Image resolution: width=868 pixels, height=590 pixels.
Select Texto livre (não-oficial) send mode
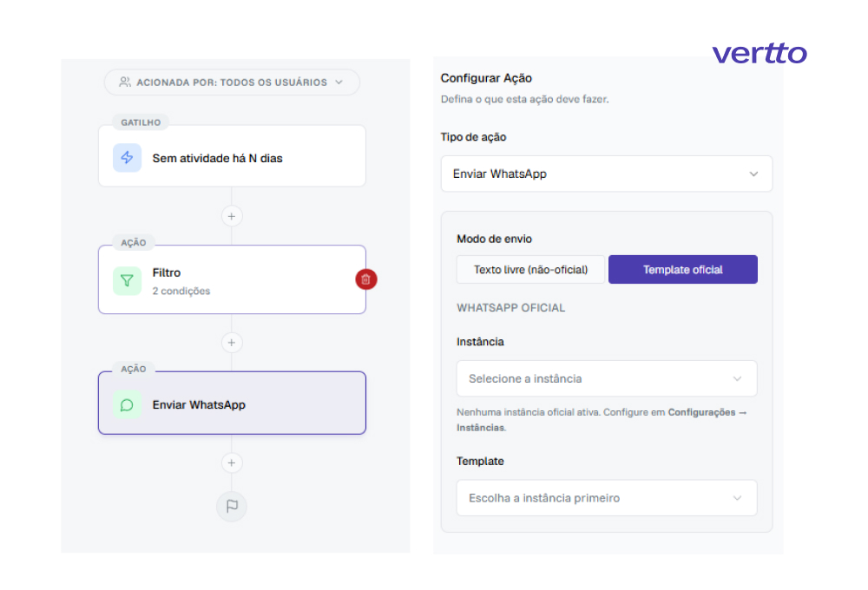point(530,270)
